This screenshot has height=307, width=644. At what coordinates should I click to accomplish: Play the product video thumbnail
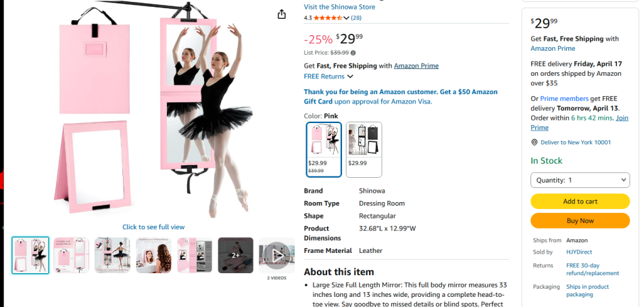click(x=276, y=255)
